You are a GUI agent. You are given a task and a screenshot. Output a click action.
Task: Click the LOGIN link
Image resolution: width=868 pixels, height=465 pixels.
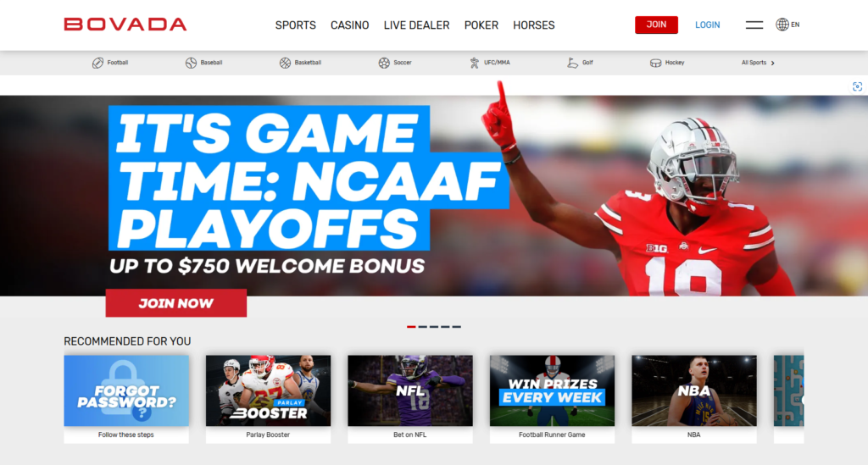[708, 25]
